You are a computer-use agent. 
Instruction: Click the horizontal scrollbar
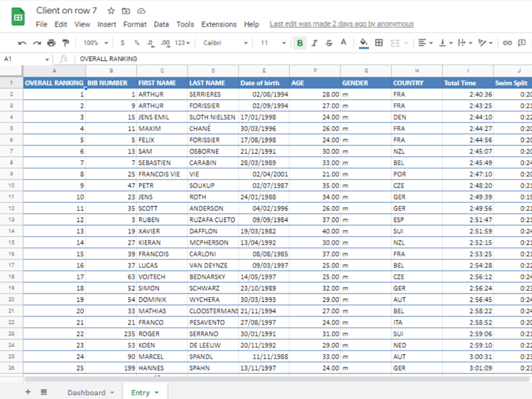[x=277, y=379]
